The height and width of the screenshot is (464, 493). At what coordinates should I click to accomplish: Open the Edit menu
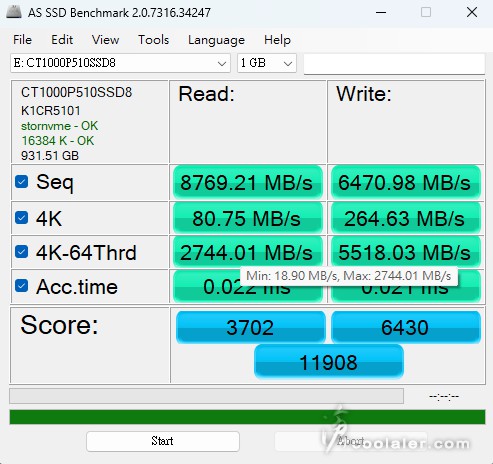click(x=62, y=40)
